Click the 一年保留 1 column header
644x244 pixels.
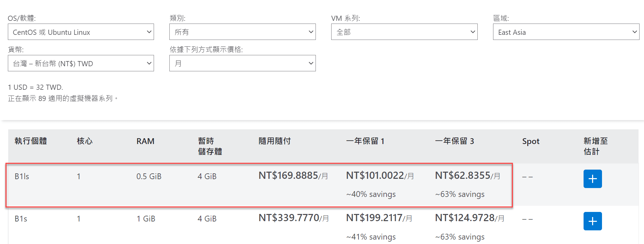[x=365, y=141]
